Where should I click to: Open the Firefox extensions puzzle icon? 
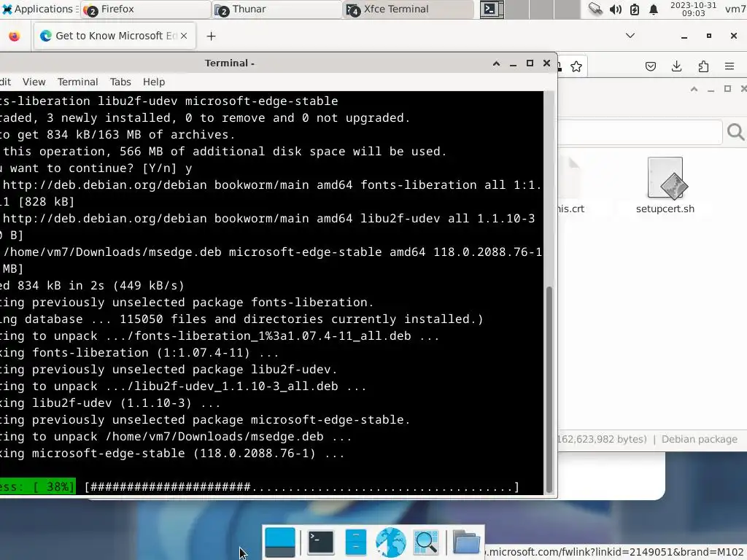[x=703, y=66]
